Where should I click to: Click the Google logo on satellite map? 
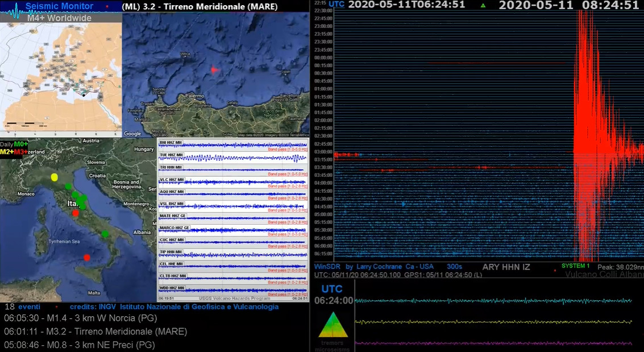(x=132, y=134)
